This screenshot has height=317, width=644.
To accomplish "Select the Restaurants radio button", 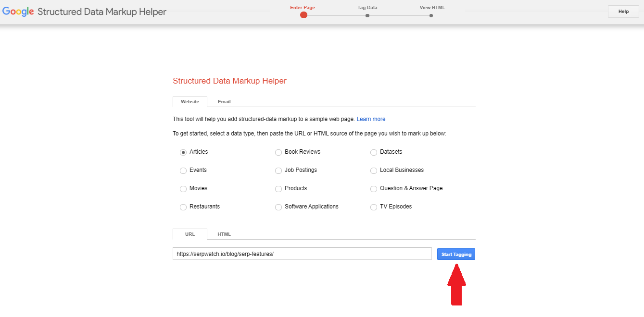I will click(183, 207).
